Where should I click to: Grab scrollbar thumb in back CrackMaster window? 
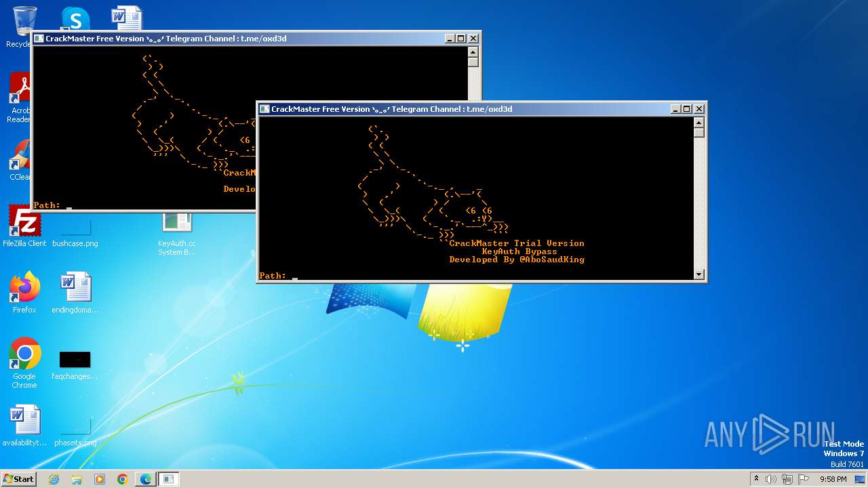pyautogui.click(x=473, y=62)
